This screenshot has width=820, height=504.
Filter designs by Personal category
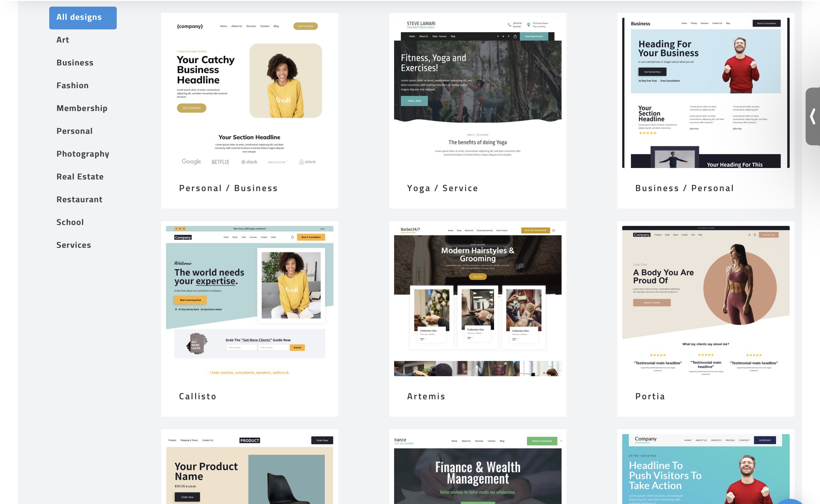74,131
